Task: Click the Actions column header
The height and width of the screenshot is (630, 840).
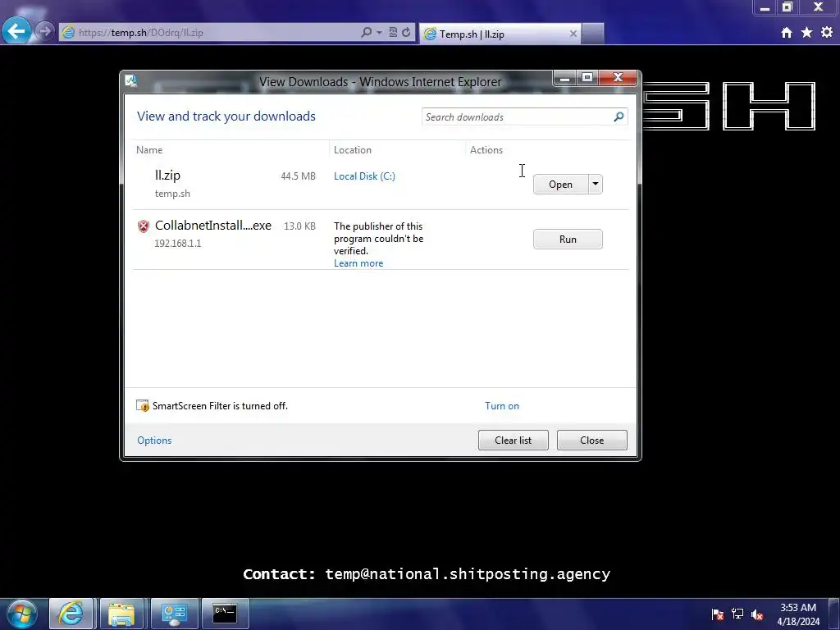Action: 486,150
